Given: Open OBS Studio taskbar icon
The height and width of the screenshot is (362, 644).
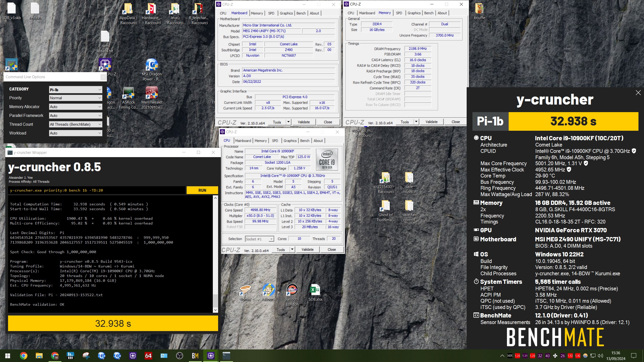Looking at the screenshot, I should pos(179,356).
